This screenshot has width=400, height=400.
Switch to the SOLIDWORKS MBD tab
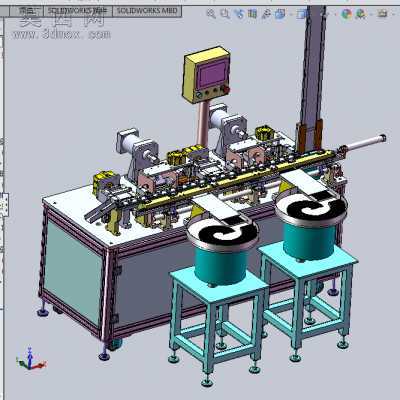[x=147, y=11]
